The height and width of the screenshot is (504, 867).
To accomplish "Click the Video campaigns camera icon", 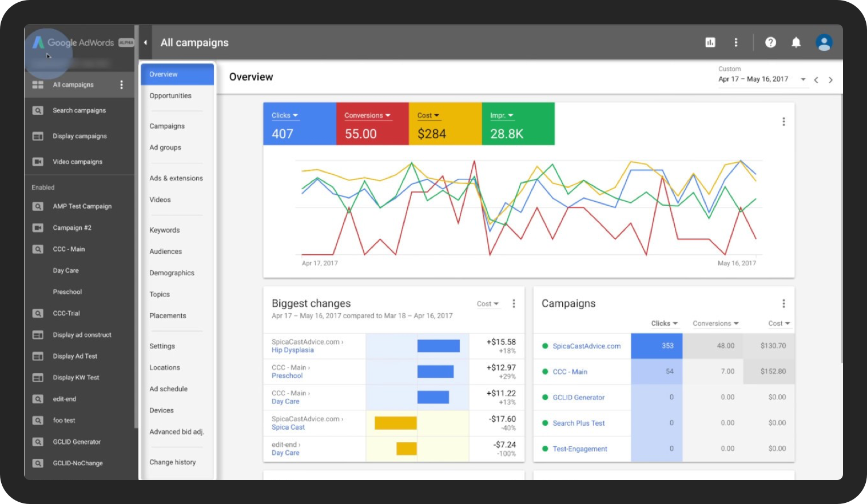I will (x=38, y=162).
